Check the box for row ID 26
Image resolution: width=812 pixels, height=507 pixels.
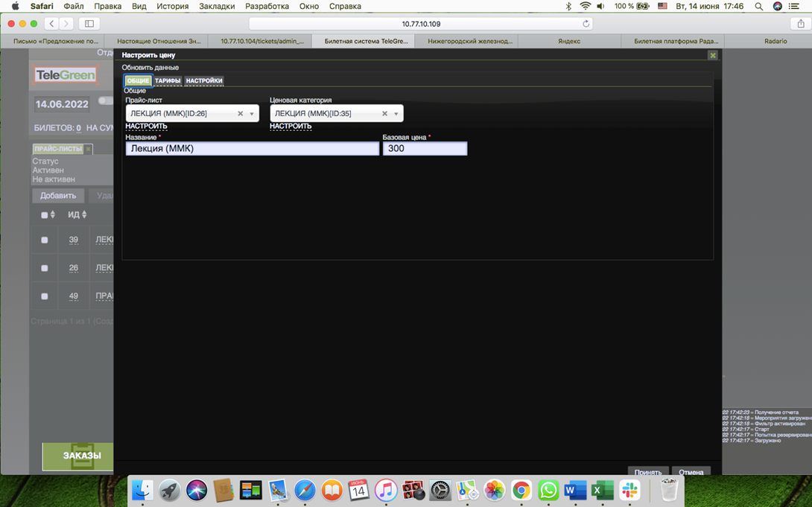click(45, 268)
